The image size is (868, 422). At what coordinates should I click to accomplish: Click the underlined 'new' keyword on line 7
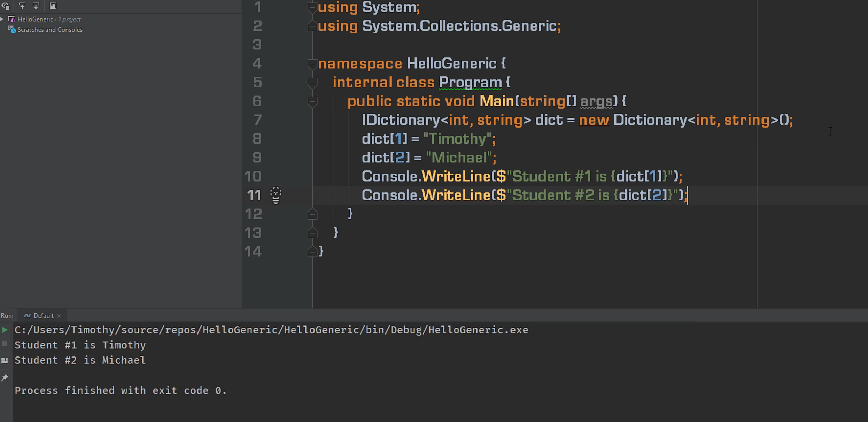(594, 120)
